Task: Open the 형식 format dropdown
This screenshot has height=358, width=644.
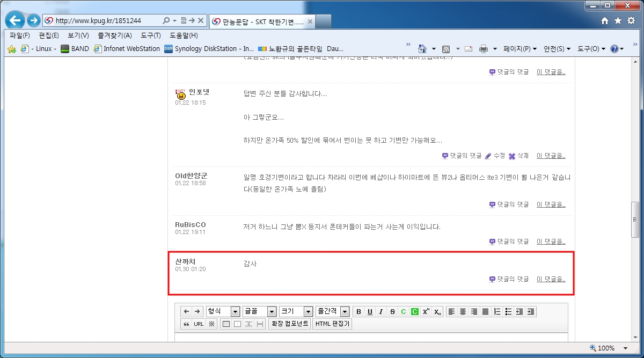Action: point(223,311)
